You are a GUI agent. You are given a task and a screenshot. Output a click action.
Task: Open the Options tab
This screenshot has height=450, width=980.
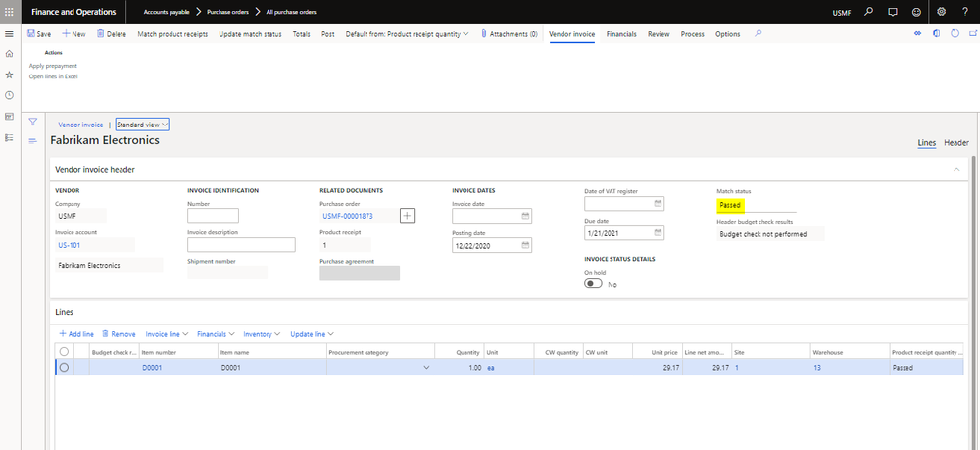coord(727,34)
